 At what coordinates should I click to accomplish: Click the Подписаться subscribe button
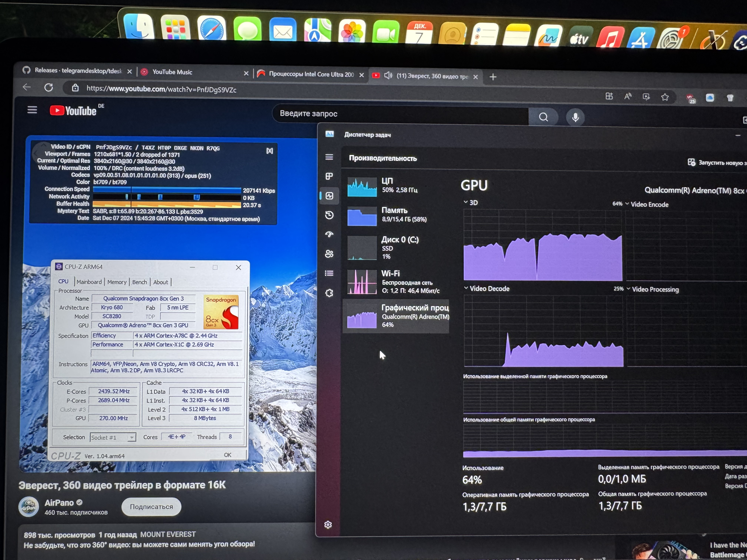[x=151, y=506]
